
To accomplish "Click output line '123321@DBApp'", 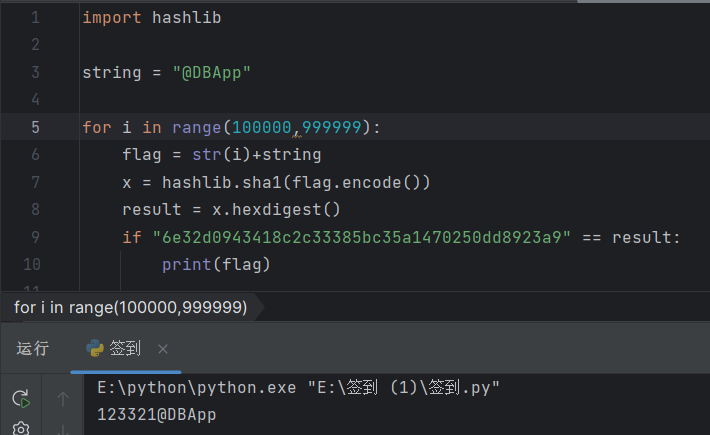I will click(x=157, y=415).
